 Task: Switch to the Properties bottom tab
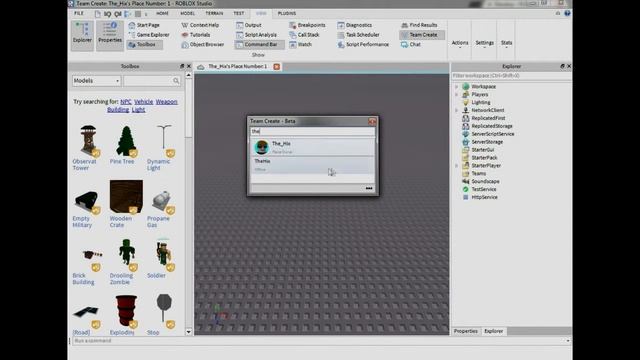tap(466, 331)
